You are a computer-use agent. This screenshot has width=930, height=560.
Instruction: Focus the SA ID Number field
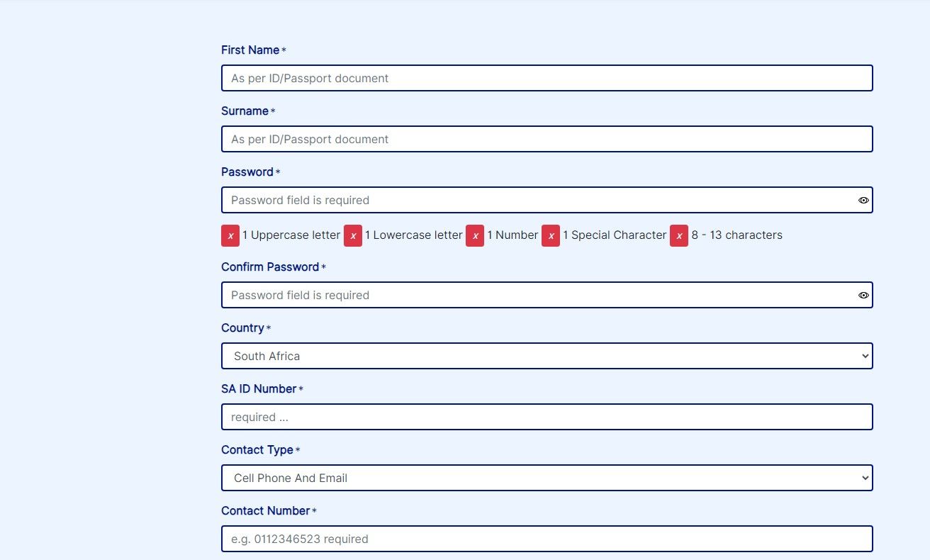[547, 417]
